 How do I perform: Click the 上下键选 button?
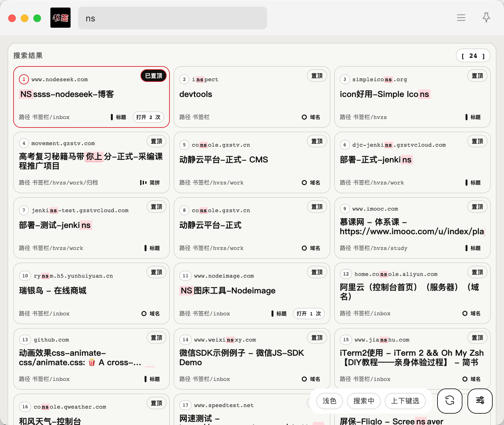[405, 401]
